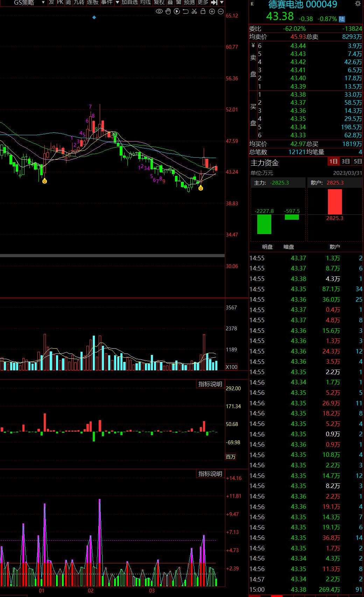364x597 pixels.
Task: Click sell level 1 price 43.39
Action: [298, 87]
